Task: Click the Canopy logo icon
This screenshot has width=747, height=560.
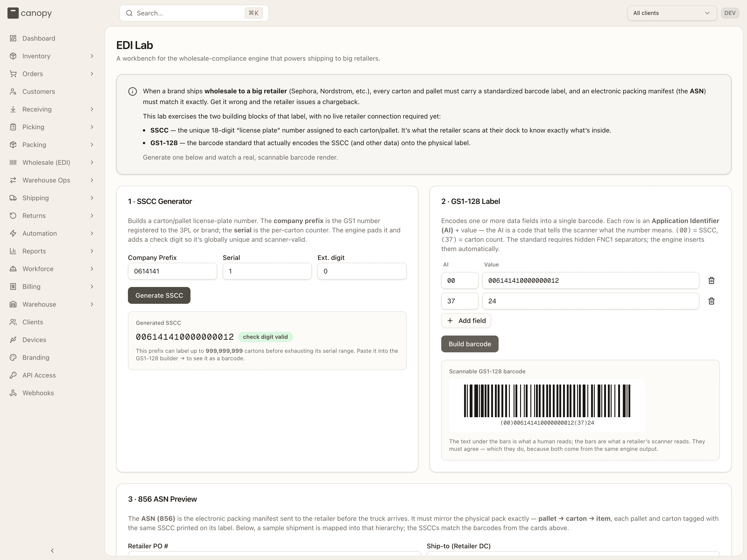Action: pyautogui.click(x=13, y=13)
